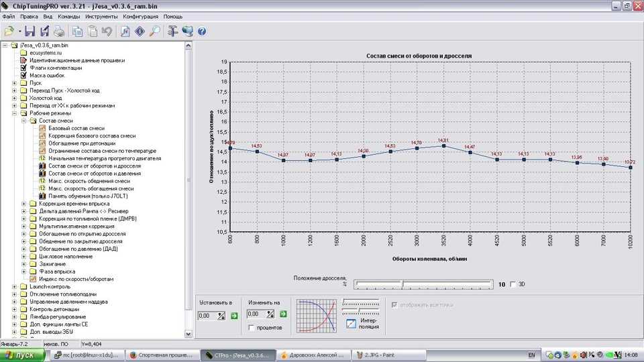The width and height of the screenshot is (644, 362).
Task: Expand the Холостой ход folder
Action: click(14, 98)
